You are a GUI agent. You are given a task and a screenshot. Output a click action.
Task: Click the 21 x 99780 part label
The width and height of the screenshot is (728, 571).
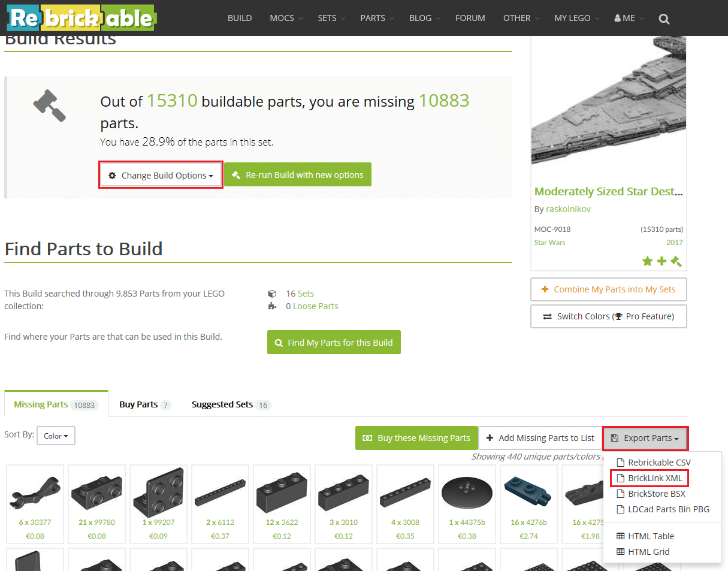click(x=97, y=522)
